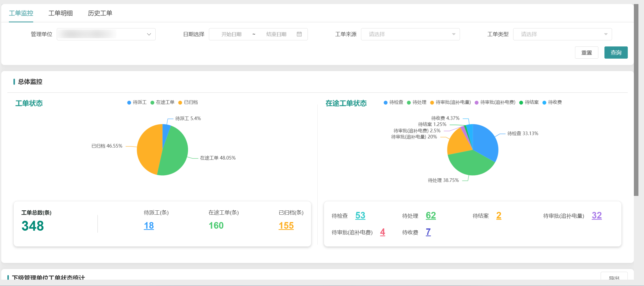Expand the 管理单位 dropdown
This screenshot has height=286, width=644.
click(106, 34)
